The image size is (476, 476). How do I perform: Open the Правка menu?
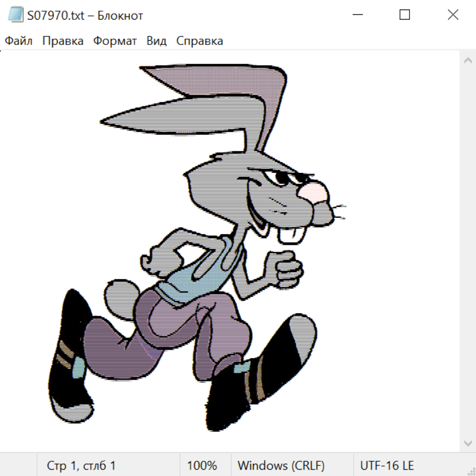(63, 41)
